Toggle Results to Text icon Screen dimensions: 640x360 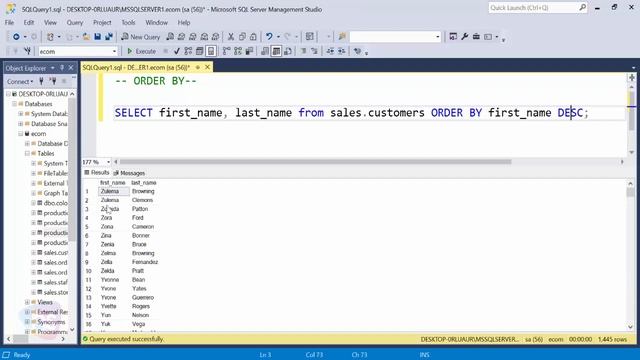click(x=265, y=51)
